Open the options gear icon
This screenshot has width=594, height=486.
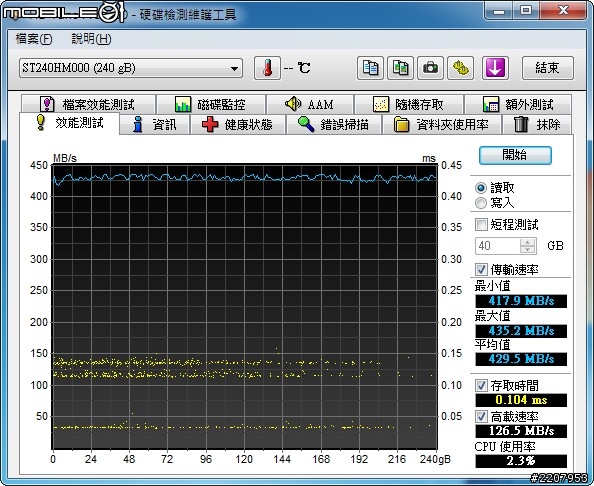pos(461,68)
